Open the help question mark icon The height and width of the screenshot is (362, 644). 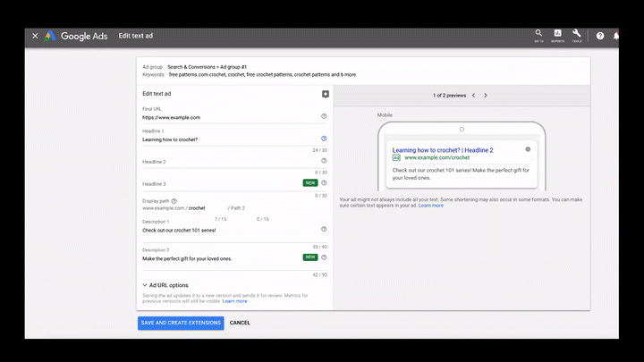pos(600,36)
